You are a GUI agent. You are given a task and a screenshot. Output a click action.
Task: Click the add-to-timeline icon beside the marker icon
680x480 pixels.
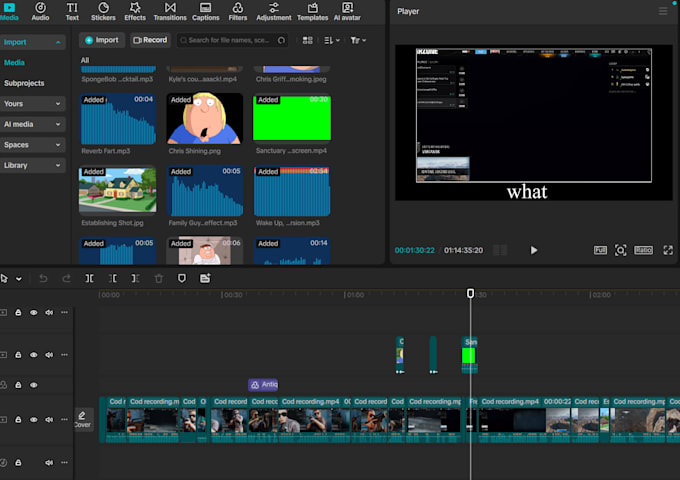[x=205, y=278]
